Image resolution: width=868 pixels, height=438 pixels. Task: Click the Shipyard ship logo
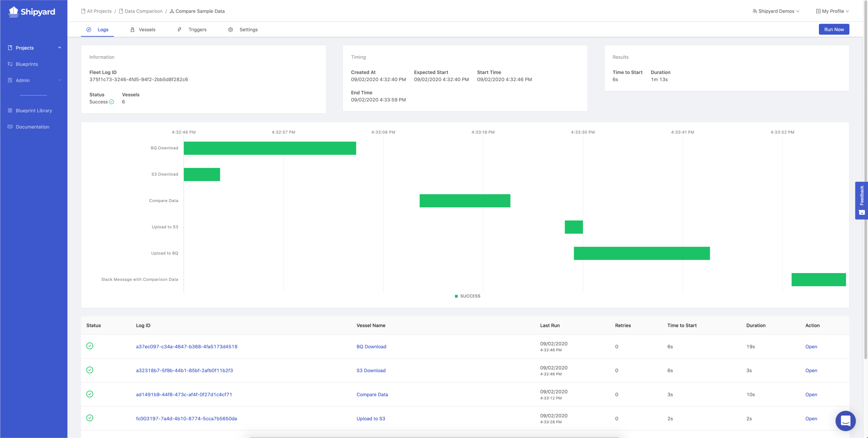pyautogui.click(x=14, y=12)
